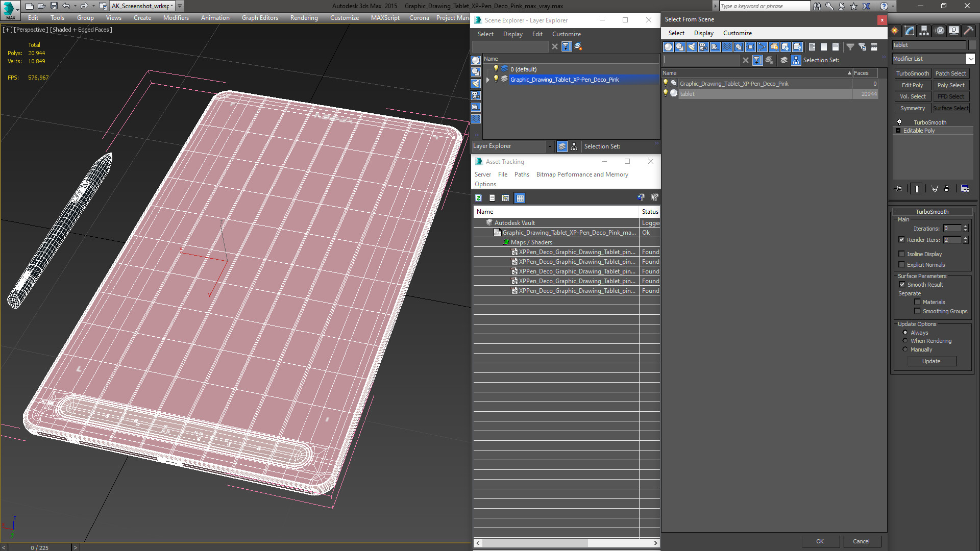This screenshot has width=980, height=551.
Task: Click the Vol. Select modifier button
Action: coord(912,96)
